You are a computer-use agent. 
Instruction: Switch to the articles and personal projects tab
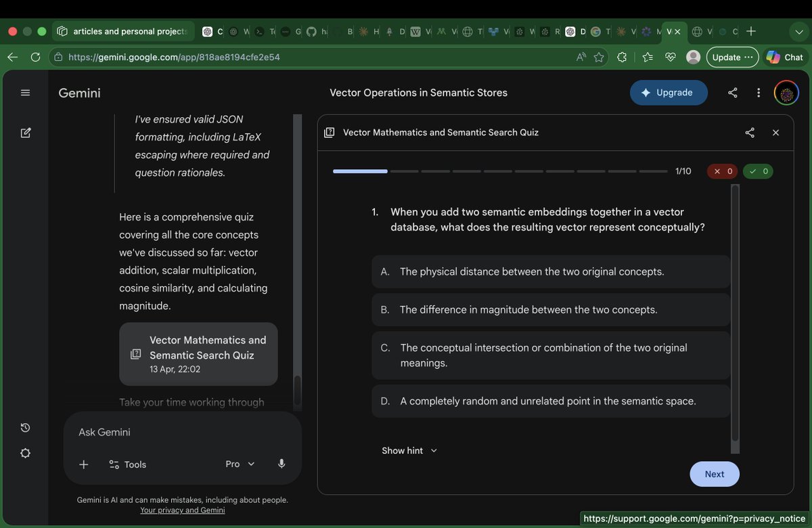[123, 31]
